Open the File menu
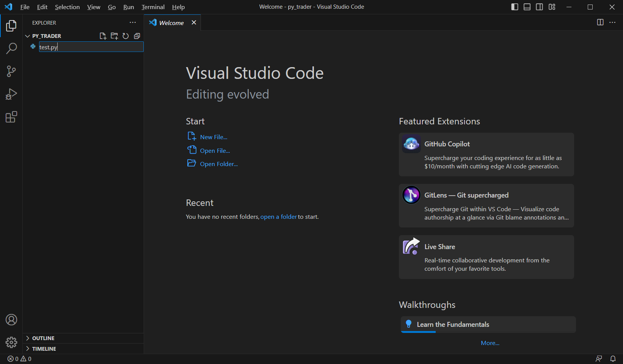 coord(25,7)
